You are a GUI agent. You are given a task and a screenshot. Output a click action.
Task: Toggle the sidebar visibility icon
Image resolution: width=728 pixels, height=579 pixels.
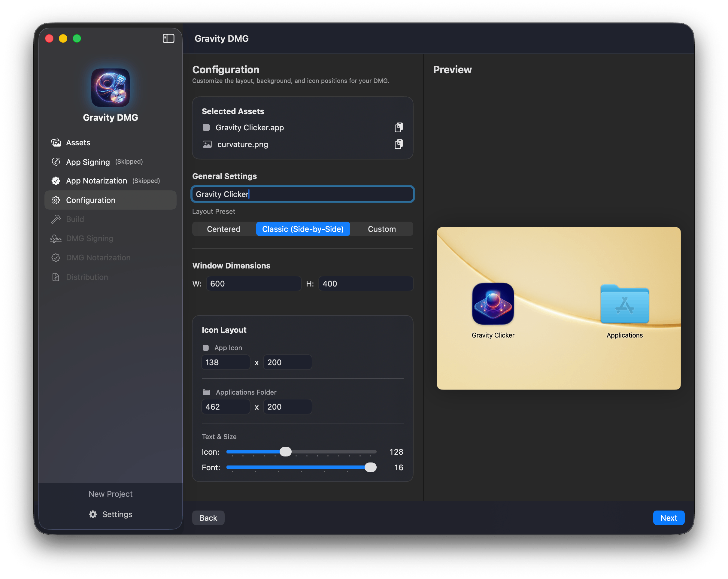click(168, 38)
